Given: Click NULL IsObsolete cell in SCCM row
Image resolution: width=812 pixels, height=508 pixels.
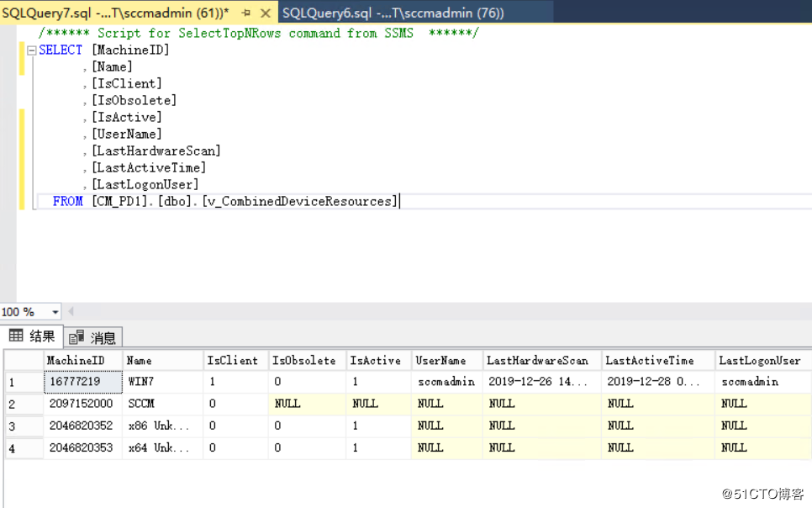Looking at the screenshot, I should click(x=307, y=404).
